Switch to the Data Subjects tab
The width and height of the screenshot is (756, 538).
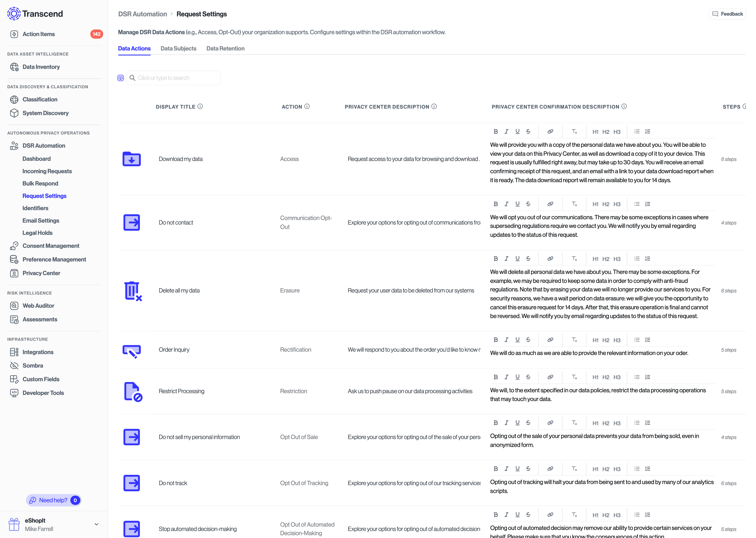pos(178,48)
